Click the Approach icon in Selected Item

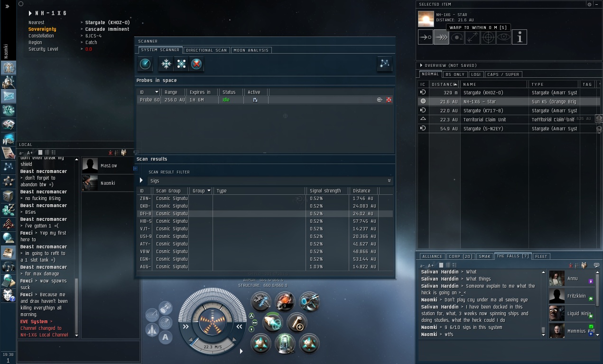[x=426, y=37]
